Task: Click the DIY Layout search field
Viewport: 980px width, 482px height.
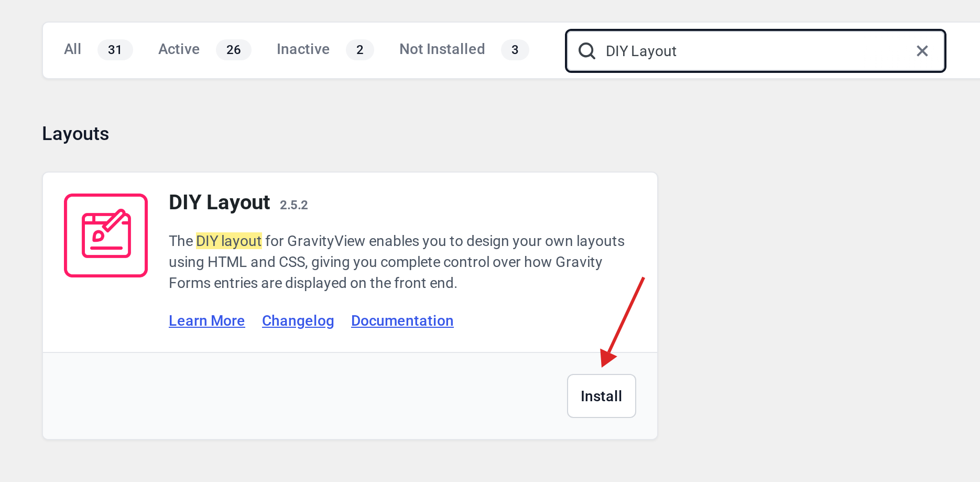Action: click(755, 51)
